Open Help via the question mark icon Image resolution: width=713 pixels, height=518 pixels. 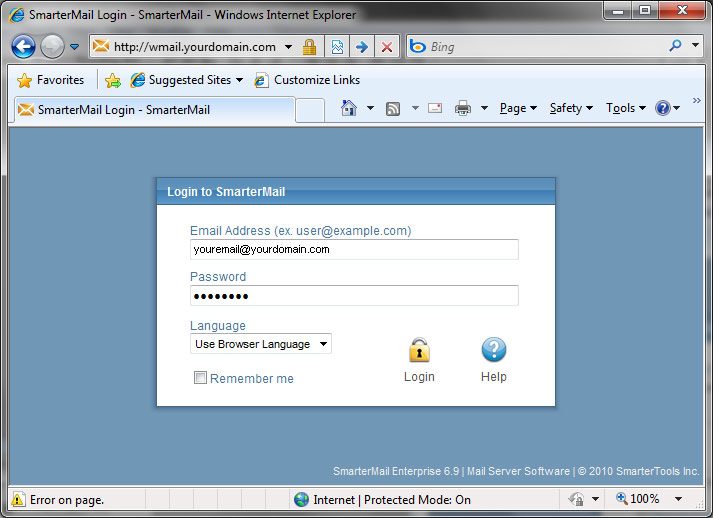[493, 350]
